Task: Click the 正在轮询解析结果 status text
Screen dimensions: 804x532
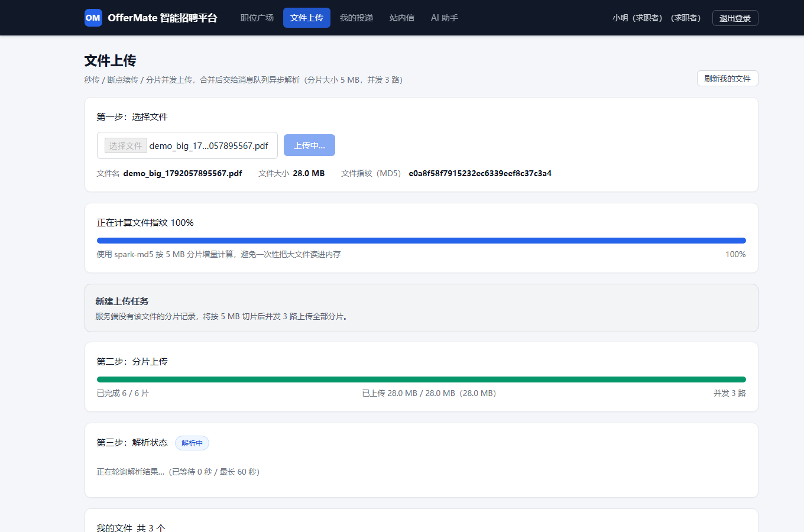Action: [x=179, y=472]
